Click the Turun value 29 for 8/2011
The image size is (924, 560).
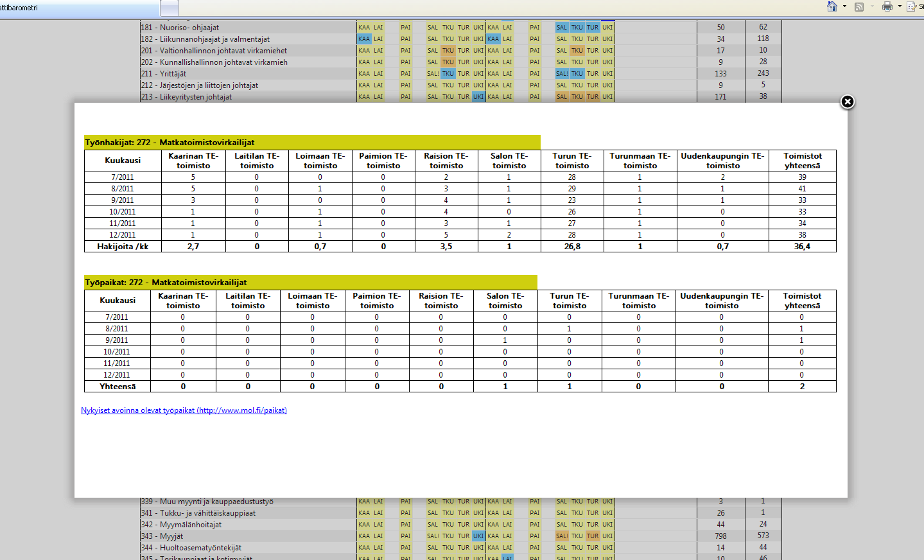click(x=572, y=189)
